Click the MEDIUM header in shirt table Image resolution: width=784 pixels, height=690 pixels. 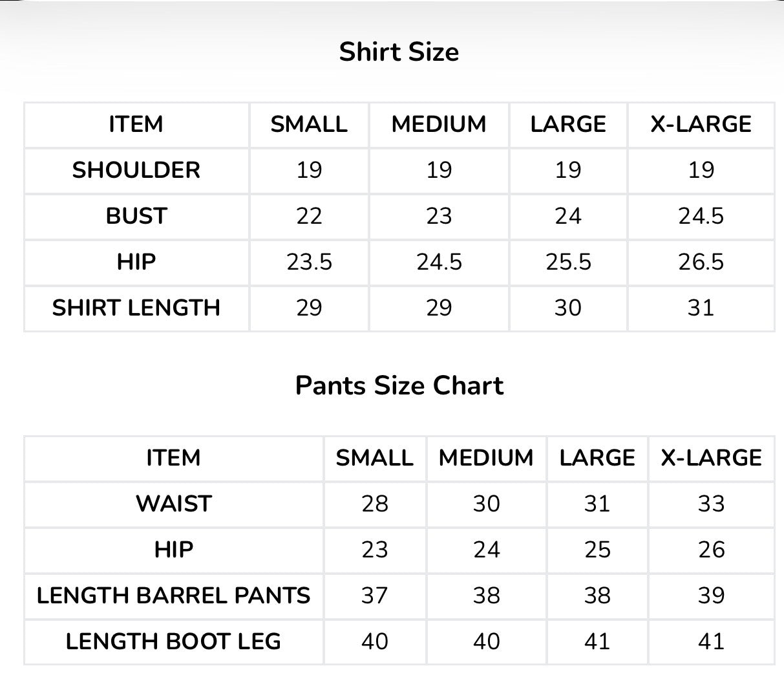click(x=439, y=124)
